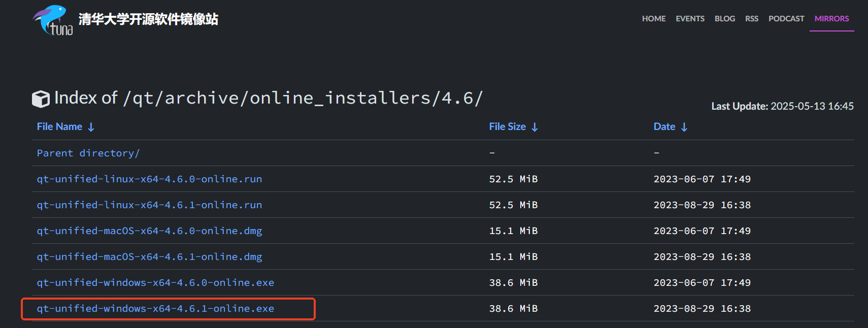The image size is (868, 328).
Task: Click date 2023-08-29 16:38 in macOS 4.6.1 row
Action: click(702, 256)
